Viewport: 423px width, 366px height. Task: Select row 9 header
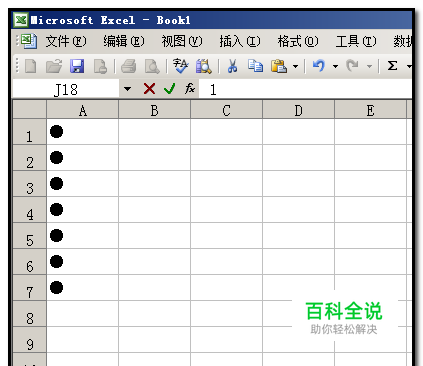point(29,340)
